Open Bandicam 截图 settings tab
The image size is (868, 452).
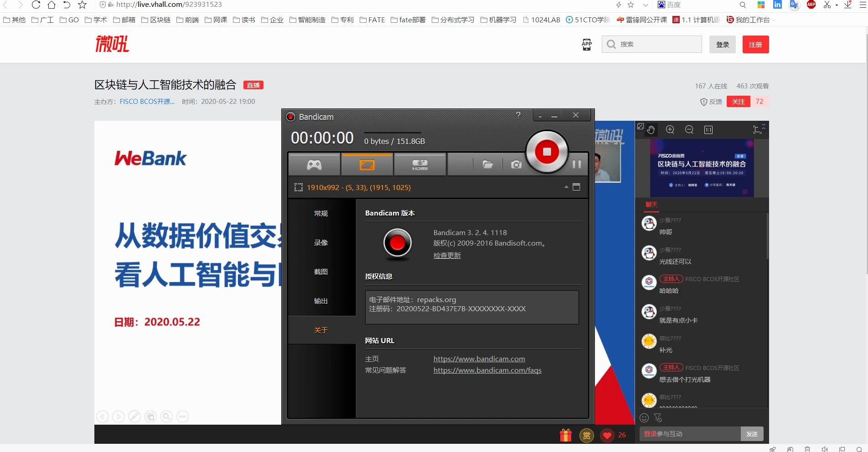tap(321, 272)
